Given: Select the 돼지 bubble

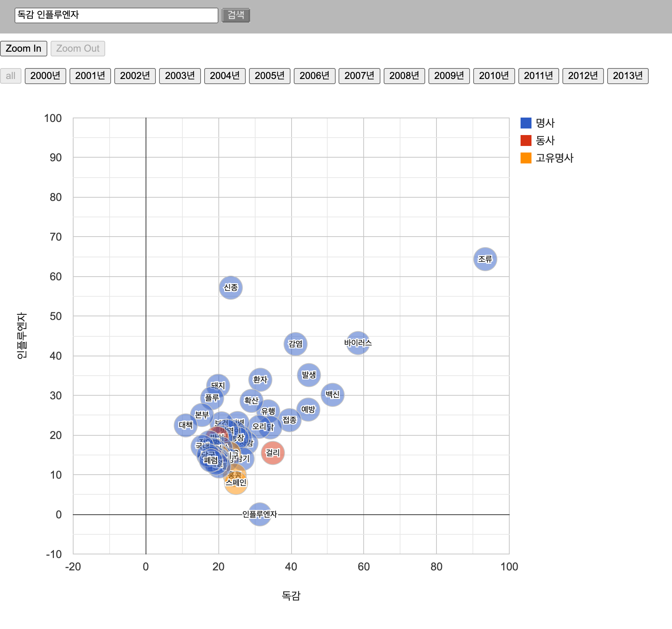Looking at the screenshot, I should pyautogui.click(x=218, y=385).
